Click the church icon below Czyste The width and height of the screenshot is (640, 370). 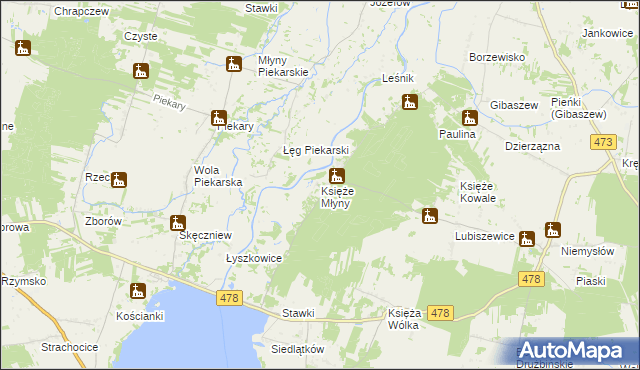point(141,71)
